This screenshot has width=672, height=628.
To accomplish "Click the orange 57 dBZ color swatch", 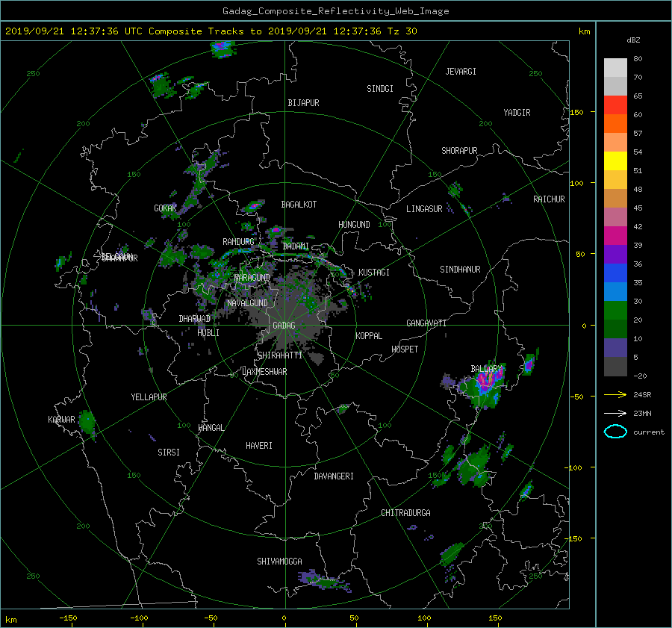I will (x=615, y=123).
